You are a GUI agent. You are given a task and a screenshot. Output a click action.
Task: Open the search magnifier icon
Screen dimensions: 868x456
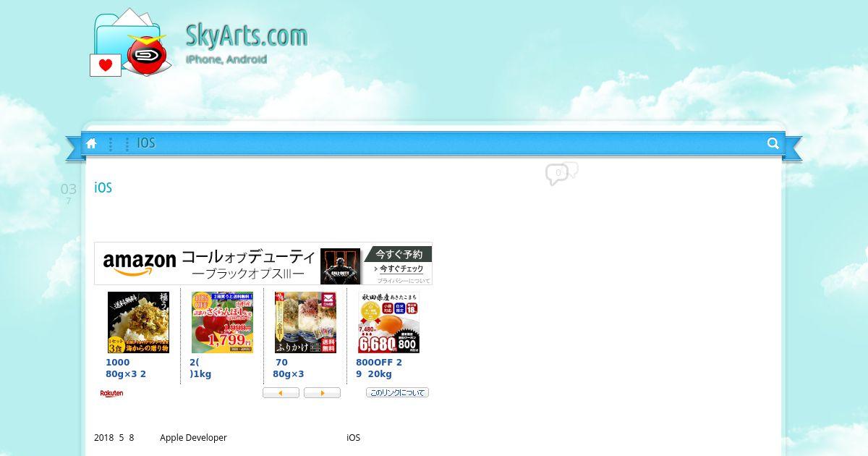coord(773,143)
